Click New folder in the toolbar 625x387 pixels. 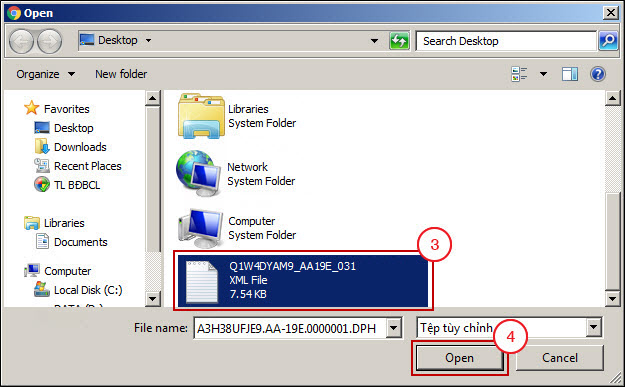[121, 74]
